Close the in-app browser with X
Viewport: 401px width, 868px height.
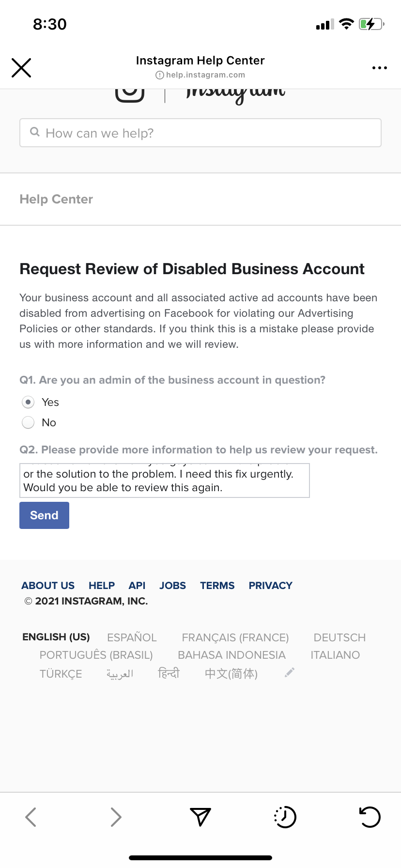click(x=21, y=68)
